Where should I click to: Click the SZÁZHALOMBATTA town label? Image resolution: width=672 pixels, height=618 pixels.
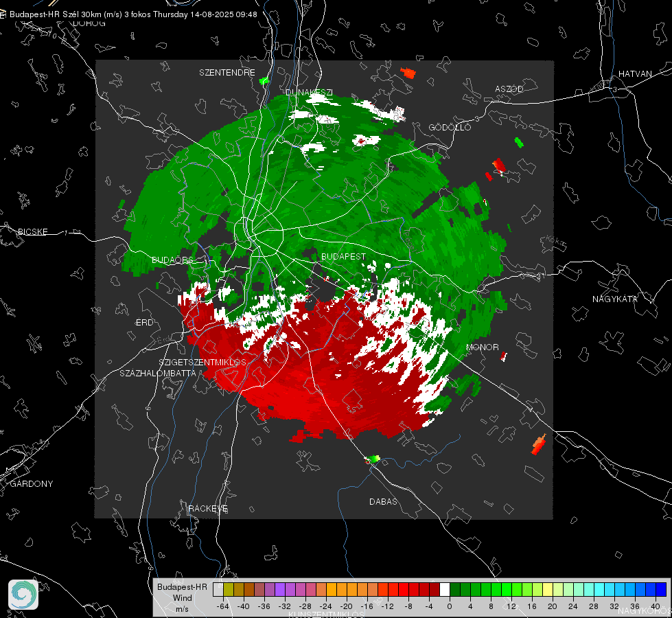[158, 374]
